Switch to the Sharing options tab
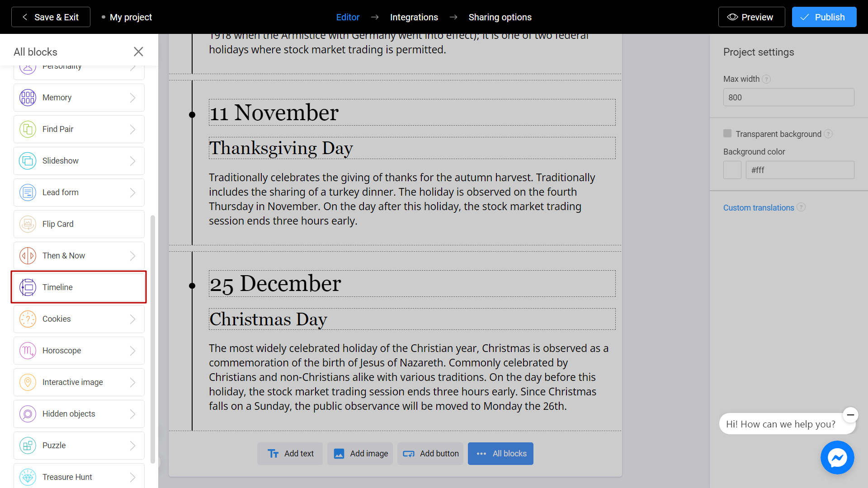 click(500, 17)
